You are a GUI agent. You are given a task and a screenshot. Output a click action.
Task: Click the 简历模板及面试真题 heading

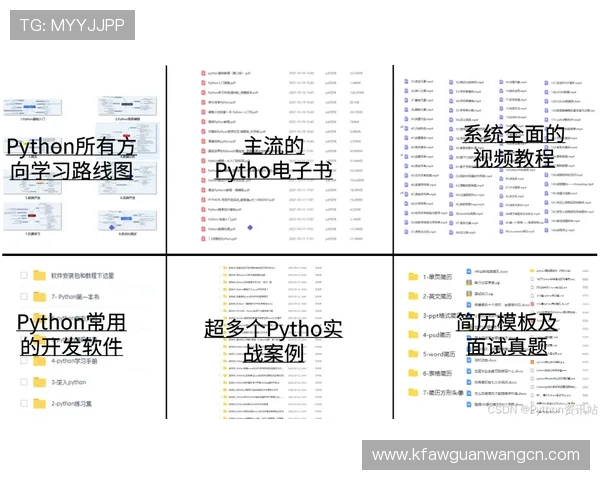[x=507, y=334]
